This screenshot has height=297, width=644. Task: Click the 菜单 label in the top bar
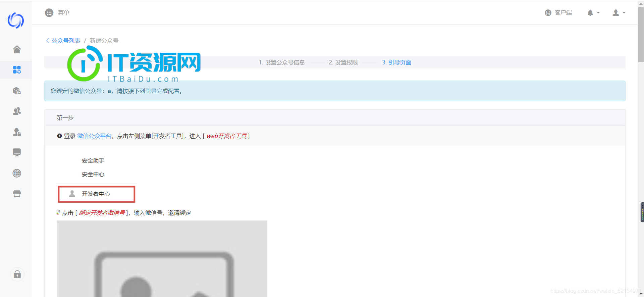63,13
